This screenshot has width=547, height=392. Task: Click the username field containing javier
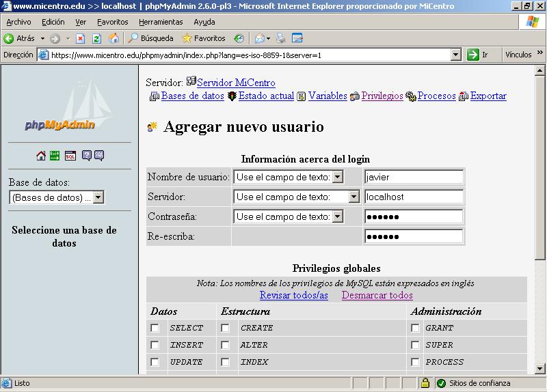(x=414, y=177)
